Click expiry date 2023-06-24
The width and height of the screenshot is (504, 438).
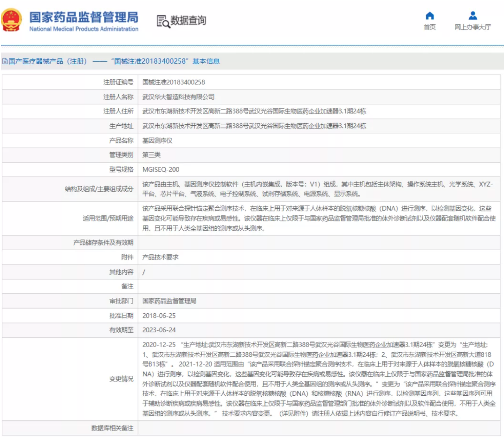(159, 330)
